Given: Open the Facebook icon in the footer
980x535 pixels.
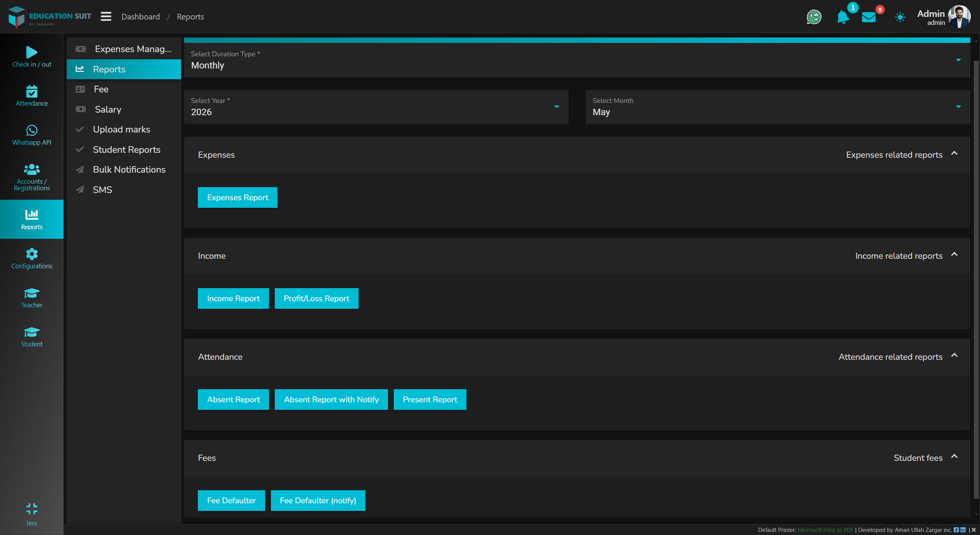Looking at the screenshot, I should (956, 530).
